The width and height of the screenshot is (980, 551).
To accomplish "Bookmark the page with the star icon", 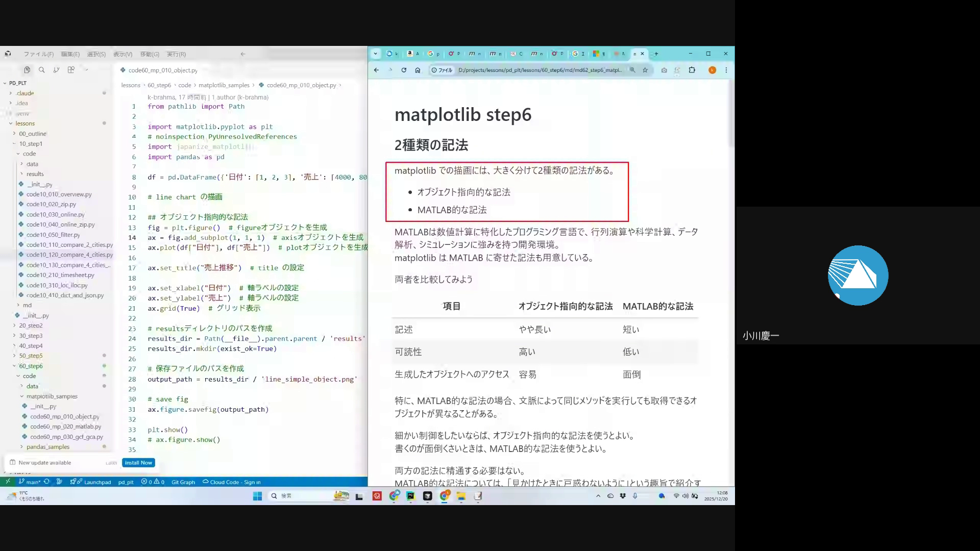I will tap(645, 70).
